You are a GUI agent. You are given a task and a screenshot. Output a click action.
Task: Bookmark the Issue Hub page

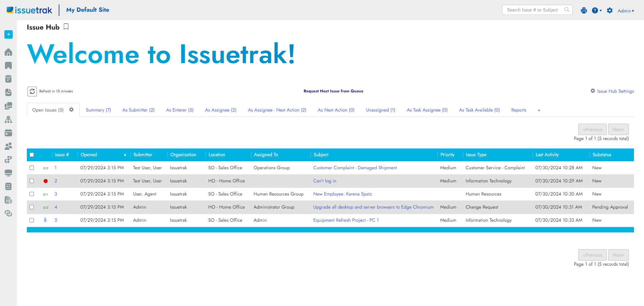pyautogui.click(x=66, y=27)
